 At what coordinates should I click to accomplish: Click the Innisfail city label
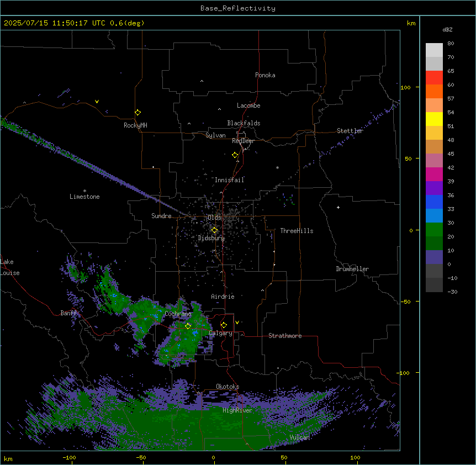[x=229, y=180]
